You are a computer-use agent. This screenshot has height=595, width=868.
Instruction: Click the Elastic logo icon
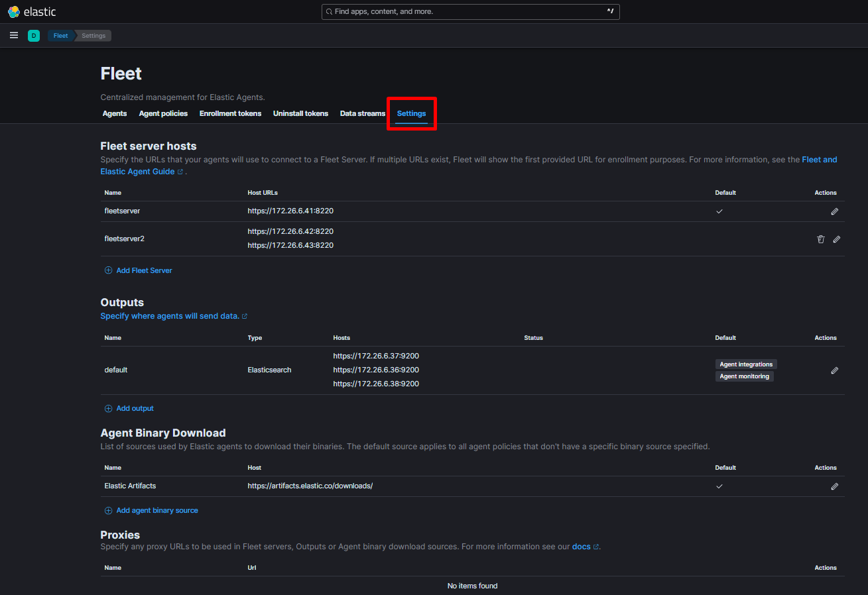(14, 12)
